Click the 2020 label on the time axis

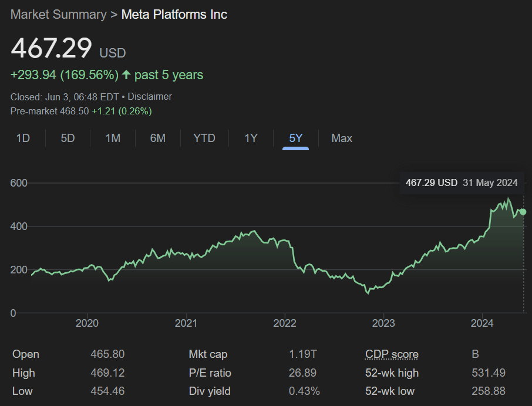(87, 323)
